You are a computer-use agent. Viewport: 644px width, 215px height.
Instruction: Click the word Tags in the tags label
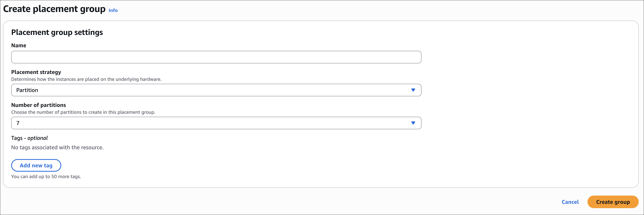[17, 138]
